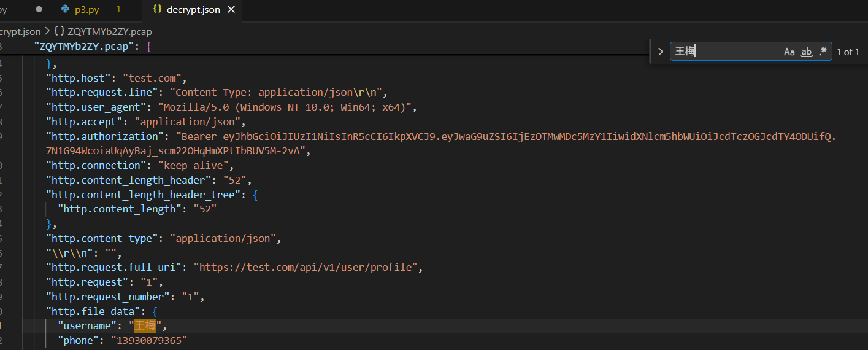Image resolution: width=868 pixels, height=350 pixels.
Task: Toggle Match Case (Aa) in find box
Action: 789,52
